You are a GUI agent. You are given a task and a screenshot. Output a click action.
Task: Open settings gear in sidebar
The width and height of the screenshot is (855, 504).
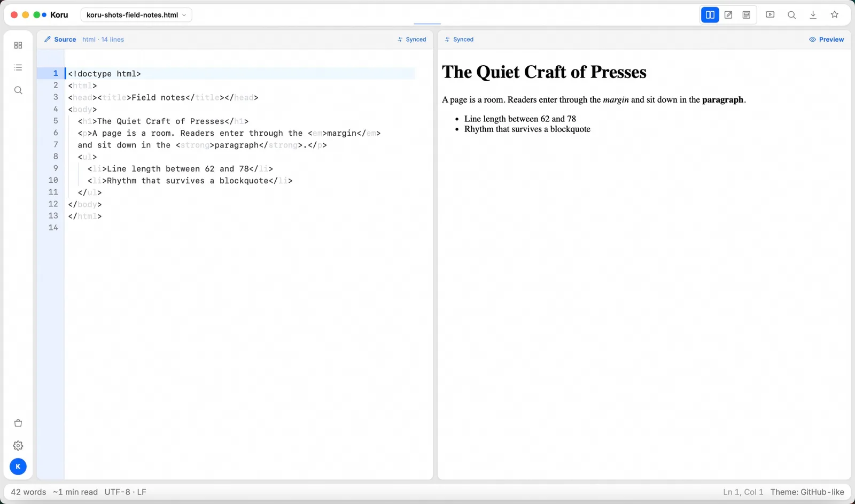coord(18,446)
